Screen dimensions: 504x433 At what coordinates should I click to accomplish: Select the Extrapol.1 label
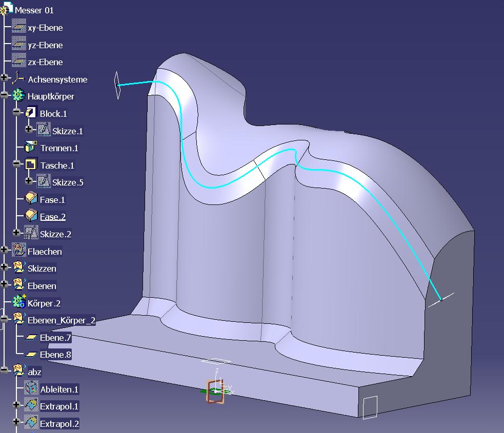(x=59, y=406)
